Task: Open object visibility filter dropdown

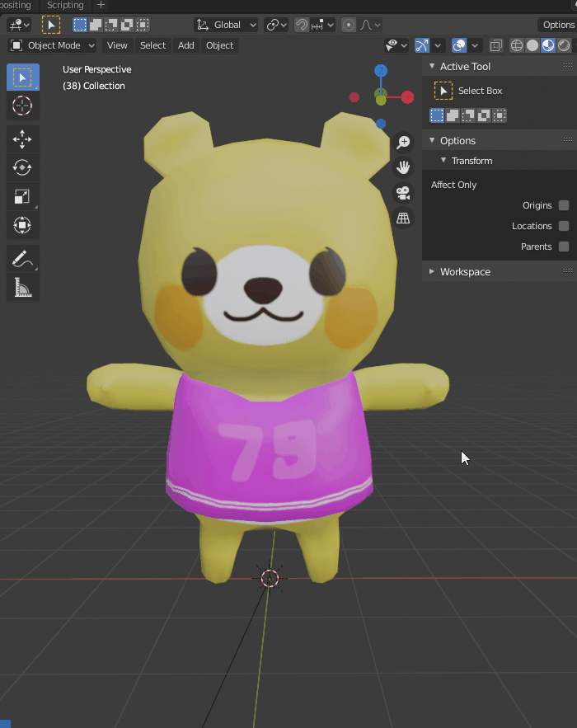Action: point(396,45)
